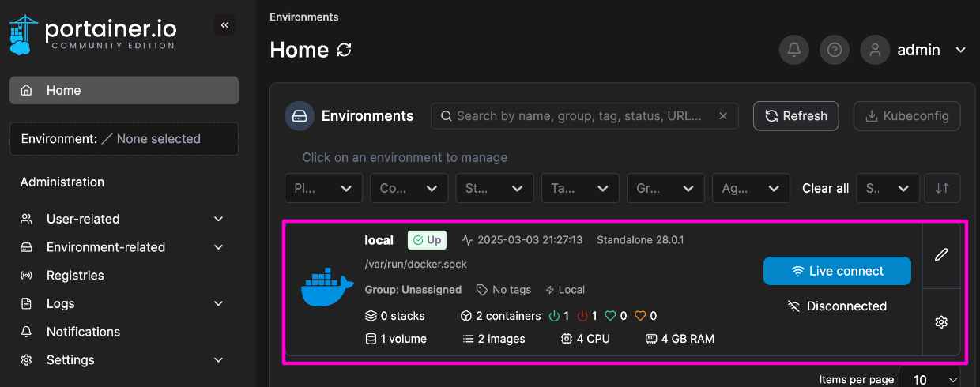Click the green healthy heart icon
980x387 pixels.
click(610, 316)
